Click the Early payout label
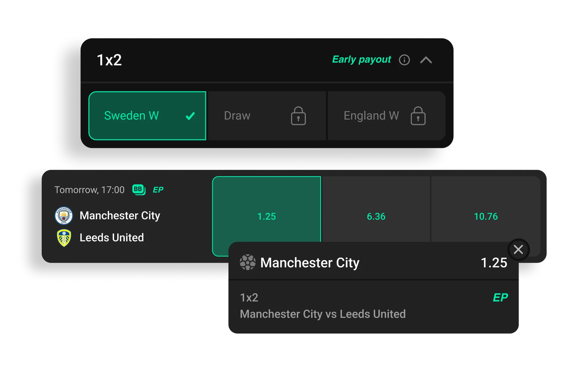This screenshot has height=372, width=588. pyautogui.click(x=361, y=59)
